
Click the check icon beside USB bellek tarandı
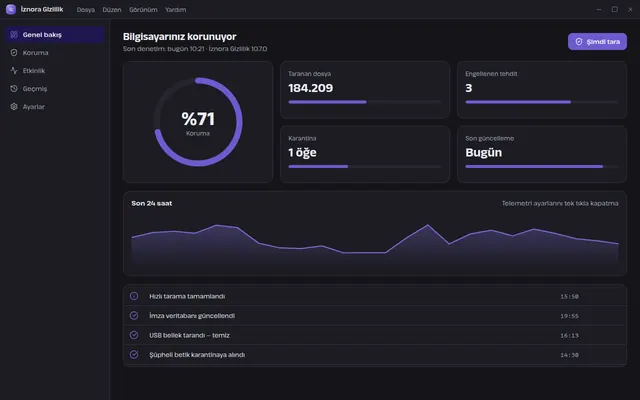tap(134, 335)
